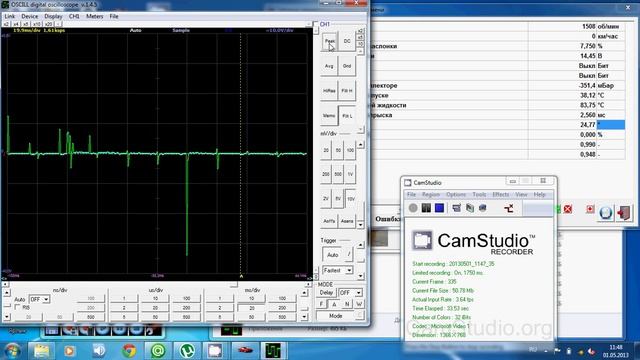Image resolution: width=640 pixels, height=360 pixels.
Task: Click the mV/div scroll up arrow
Action: click(360, 145)
